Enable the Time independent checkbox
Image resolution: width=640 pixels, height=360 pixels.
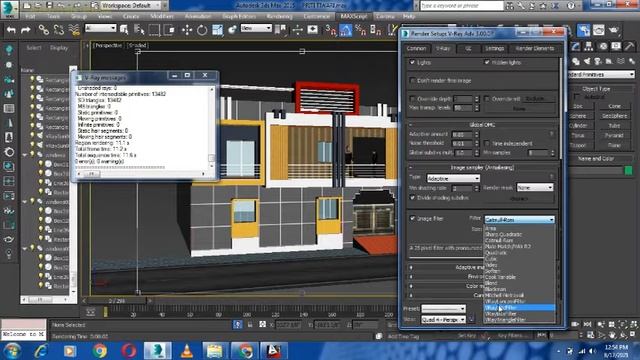point(487,144)
